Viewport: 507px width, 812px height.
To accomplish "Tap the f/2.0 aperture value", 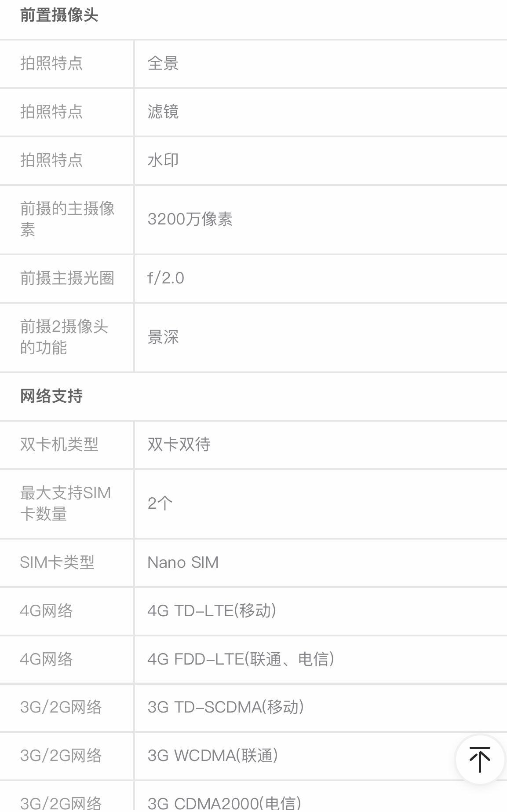I will [166, 278].
